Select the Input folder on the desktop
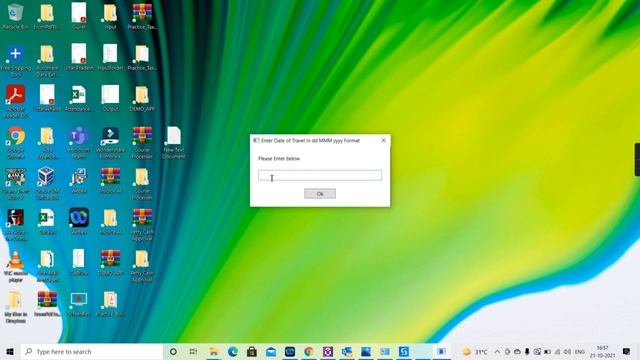 [110, 17]
